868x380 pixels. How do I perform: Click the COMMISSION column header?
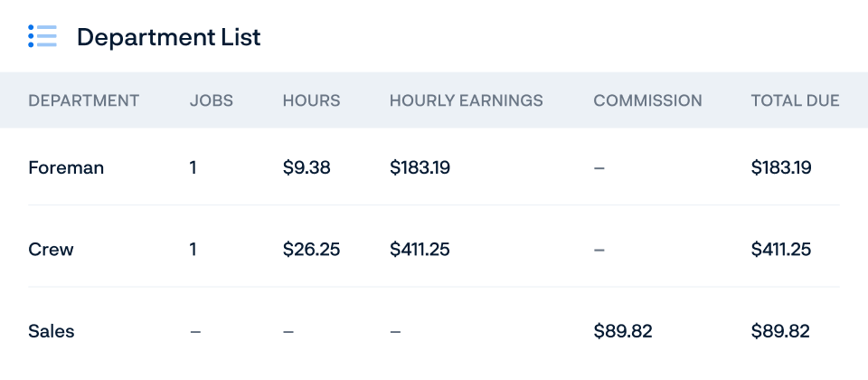point(647,100)
